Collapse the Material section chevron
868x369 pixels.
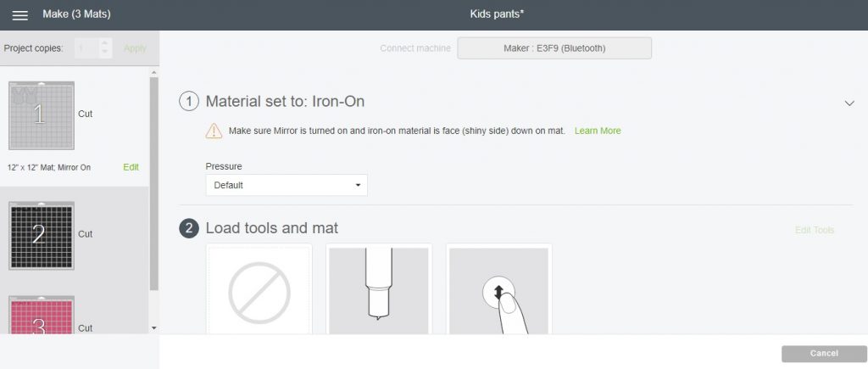tap(849, 103)
